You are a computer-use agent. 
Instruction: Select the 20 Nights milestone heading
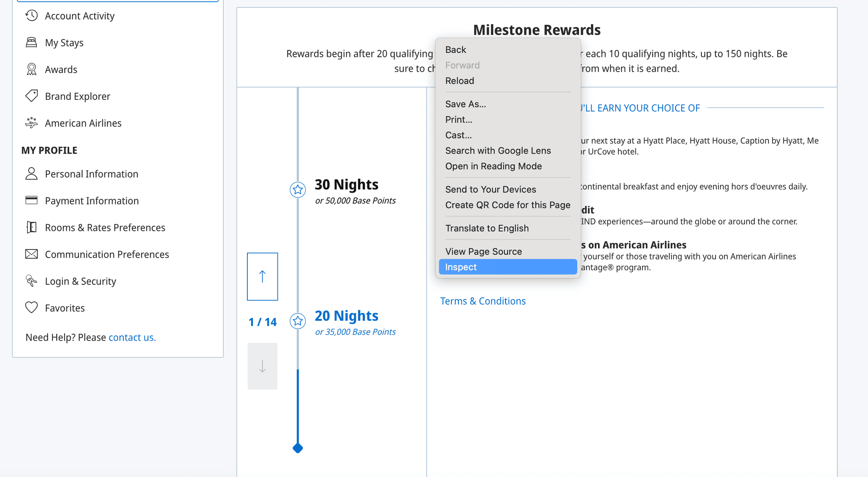pos(346,316)
